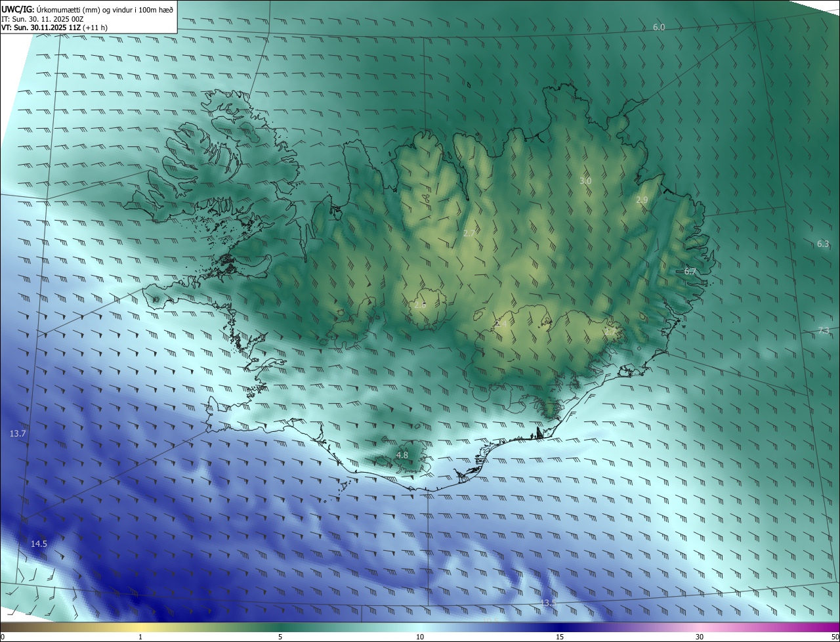This screenshot has height=642, width=840.
Task: Click the 2.4 value label on the map
Action: point(500,324)
